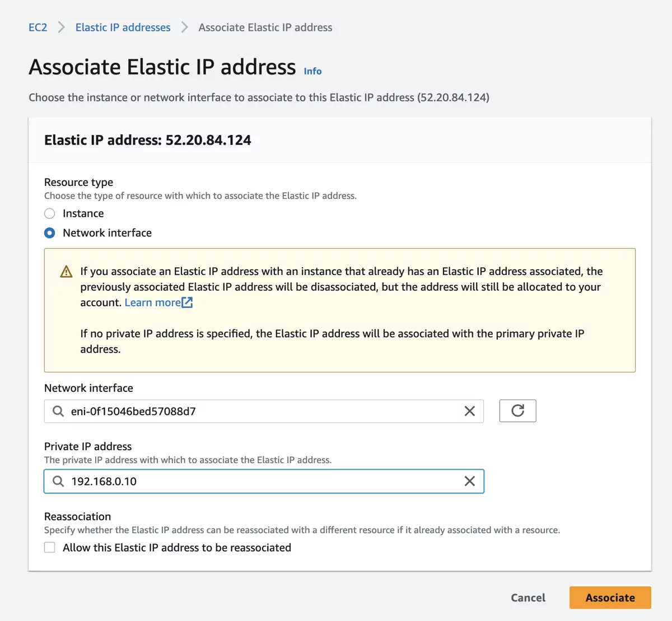Click the external link icon after Learn more

(x=188, y=302)
